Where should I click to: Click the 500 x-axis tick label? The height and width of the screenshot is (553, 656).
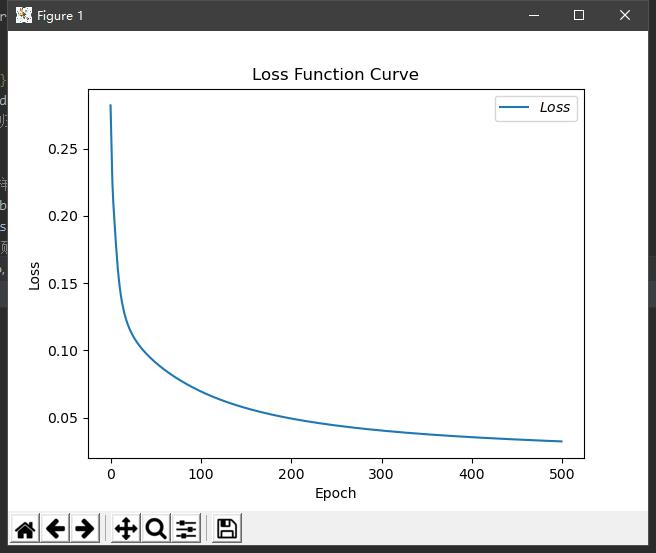[562, 474]
